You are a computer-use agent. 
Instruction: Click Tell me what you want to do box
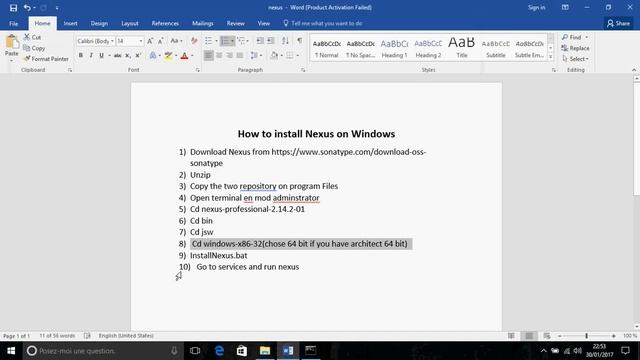coord(323,24)
